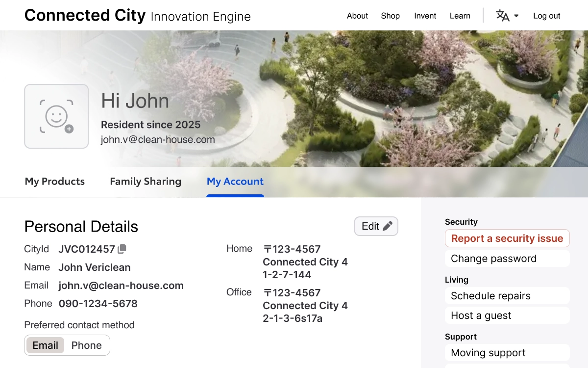Click the home address line 1-2-7-144
This screenshot has width=588, height=368.
287,275
